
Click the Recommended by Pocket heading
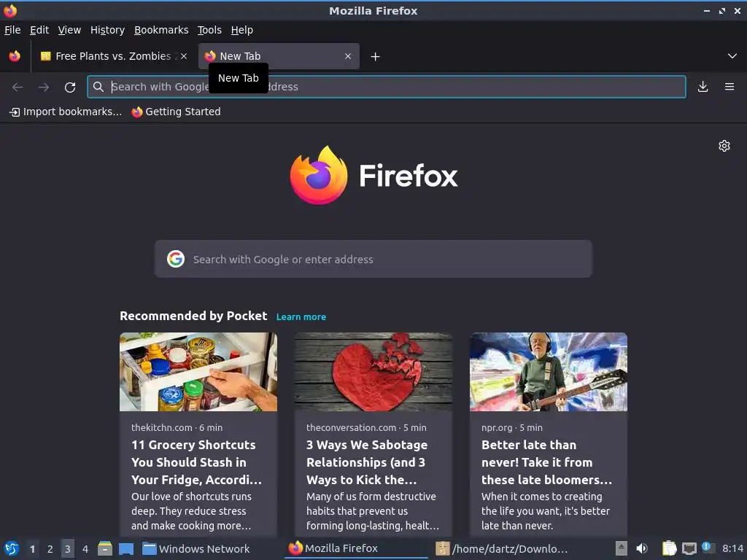pyautogui.click(x=193, y=316)
